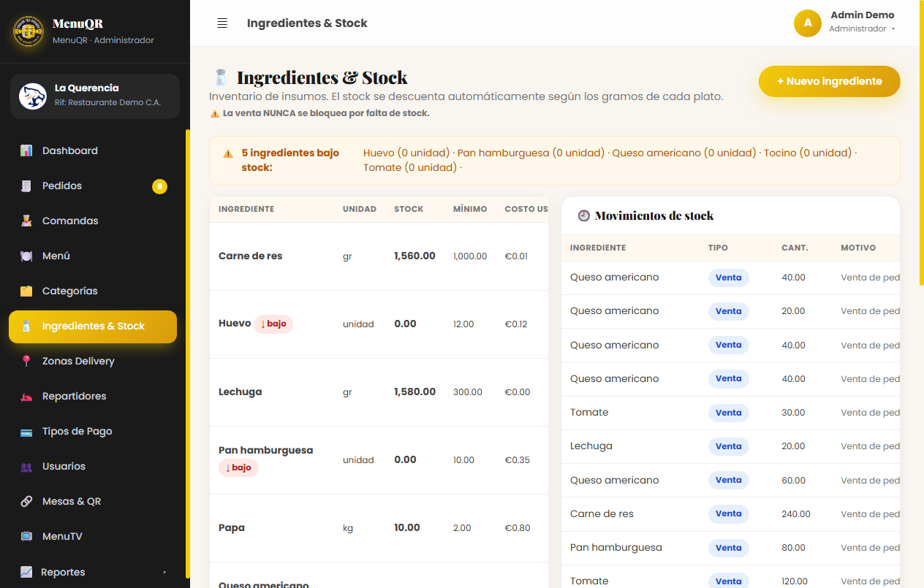Click the Usuarios people icon

26,466
